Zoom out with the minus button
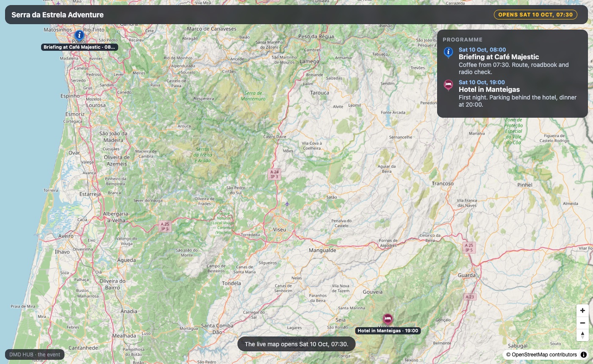The image size is (593, 364). [x=583, y=323]
